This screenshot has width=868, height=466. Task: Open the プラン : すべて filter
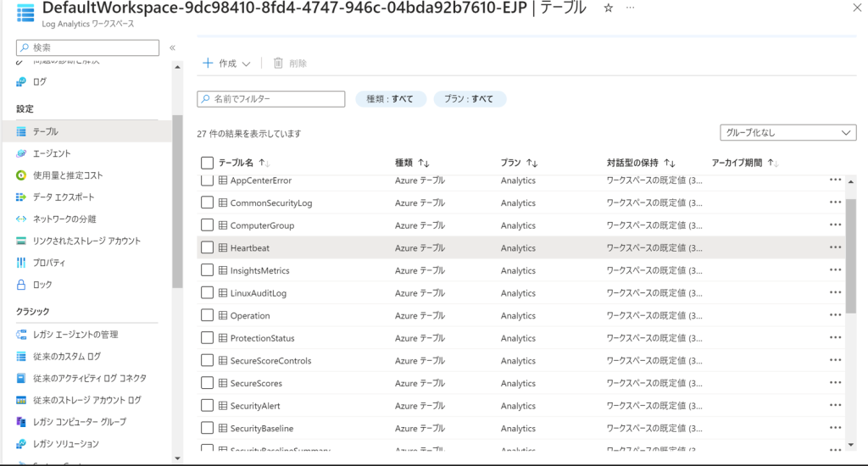469,98
